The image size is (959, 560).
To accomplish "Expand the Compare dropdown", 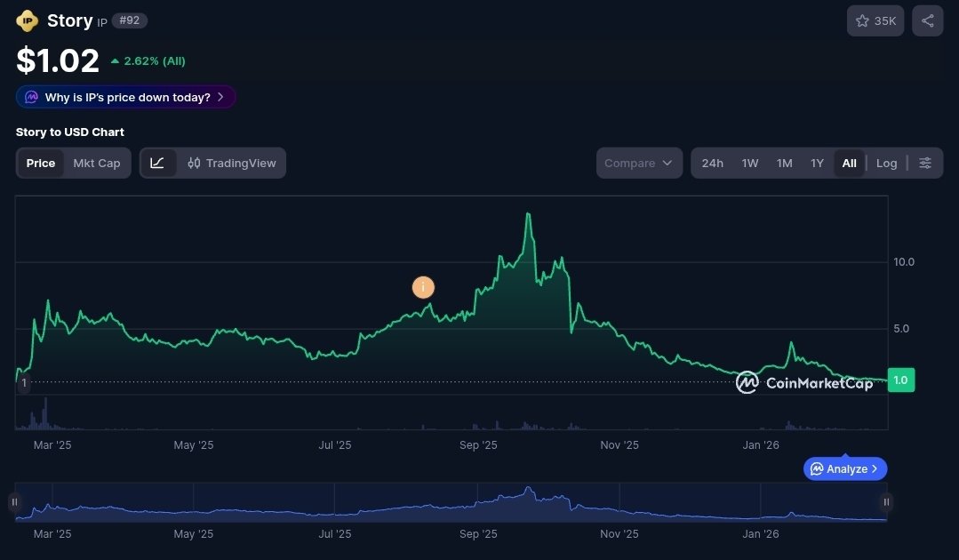I will click(639, 164).
